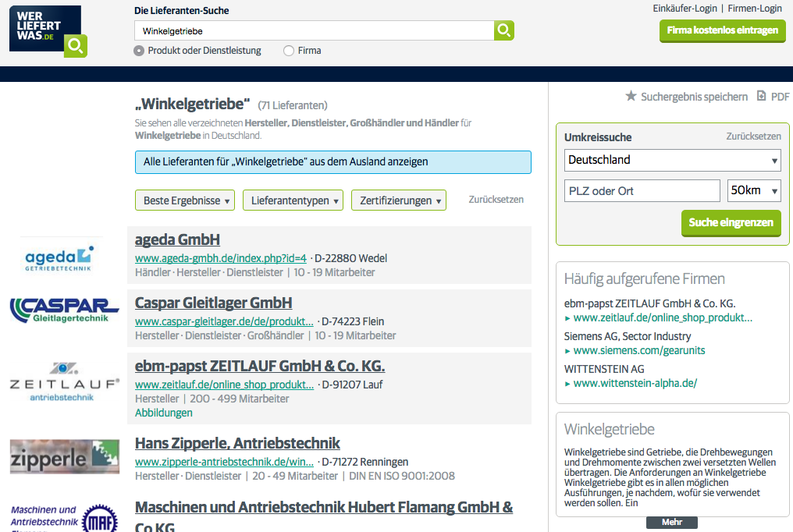Open the Caspar Gleitlagertechnik logo
Image resolution: width=793 pixels, height=532 pixels.
(64, 310)
